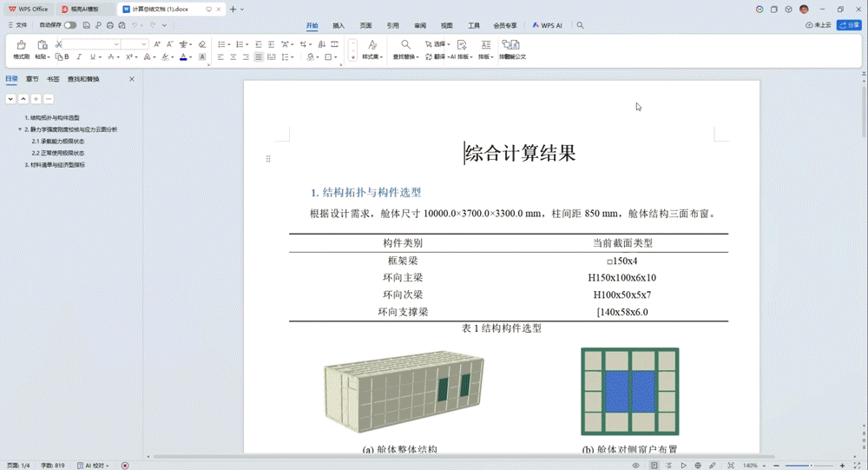Click the Paste (粘贴) clipboard icon
This screenshot has height=470, width=868.
[x=42, y=45]
